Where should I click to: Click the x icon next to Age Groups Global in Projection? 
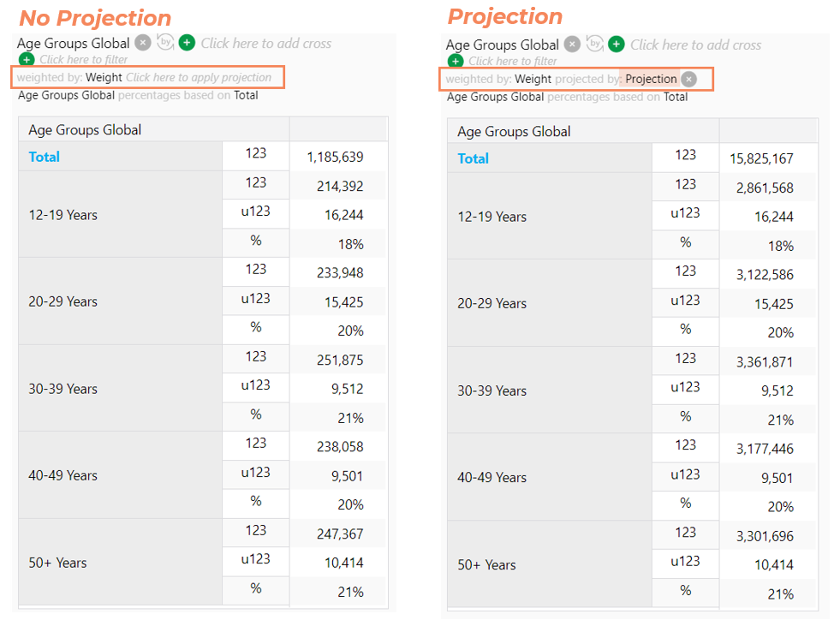coord(571,44)
